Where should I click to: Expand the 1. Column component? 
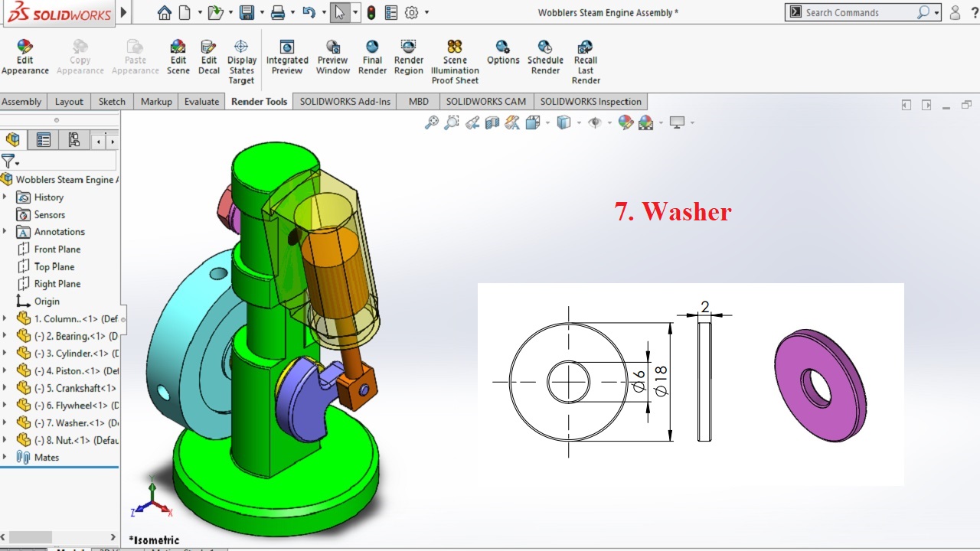pyautogui.click(x=5, y=318)
